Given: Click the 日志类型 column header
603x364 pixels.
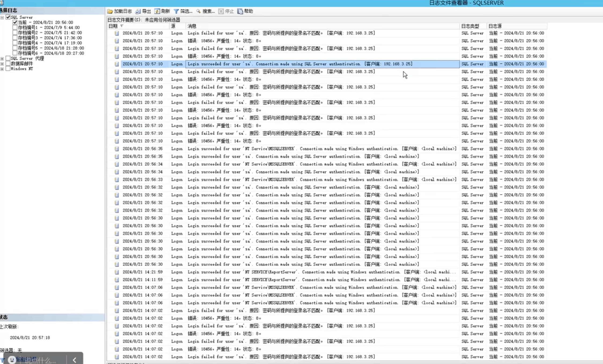Looking at the screenshot, I should 473,26.
